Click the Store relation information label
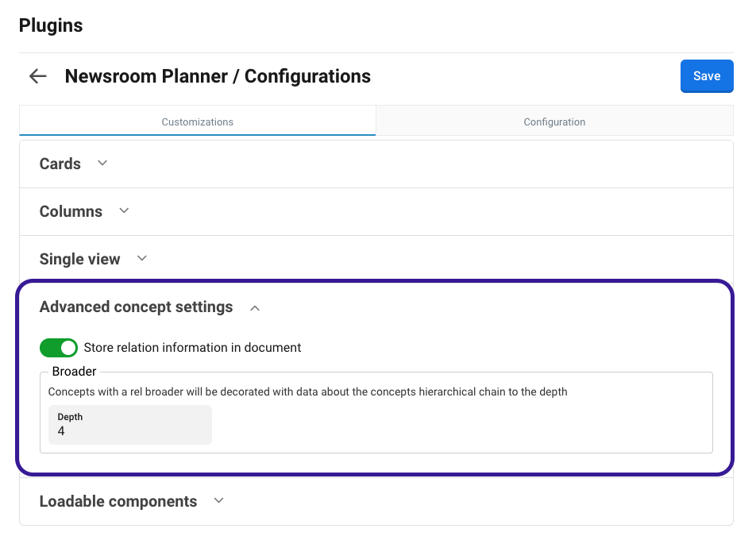Screen dimensions: 756x544 192,348
